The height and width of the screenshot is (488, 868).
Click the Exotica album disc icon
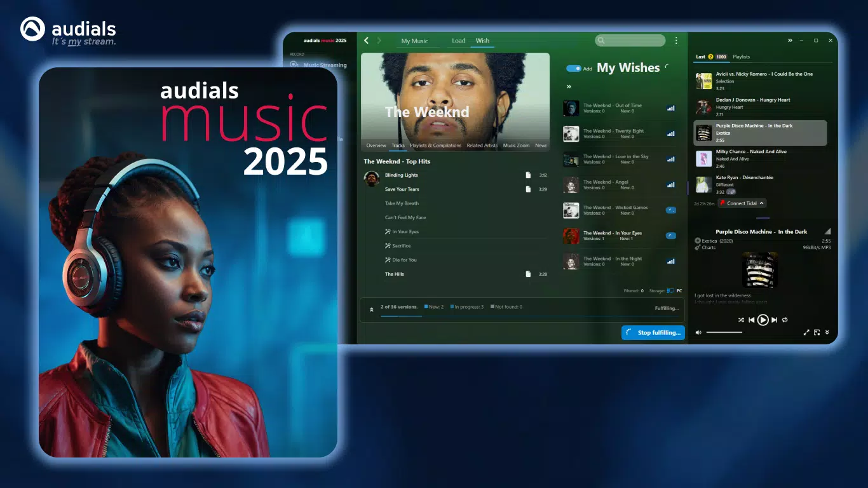click(698, 241)
